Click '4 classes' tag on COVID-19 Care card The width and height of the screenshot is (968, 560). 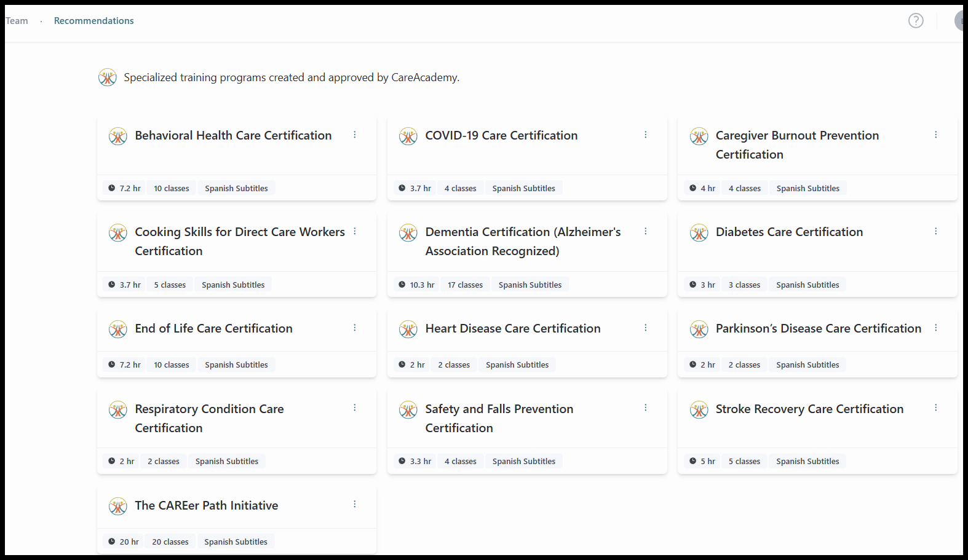461,188
